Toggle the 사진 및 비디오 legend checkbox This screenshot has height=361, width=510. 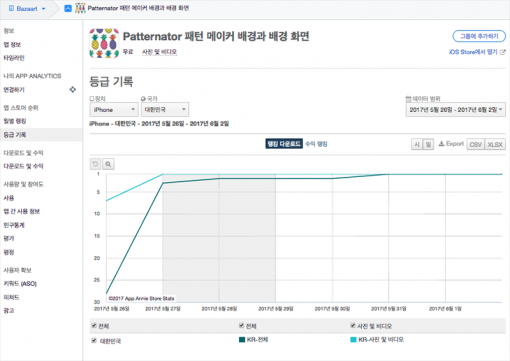point(353,326)
